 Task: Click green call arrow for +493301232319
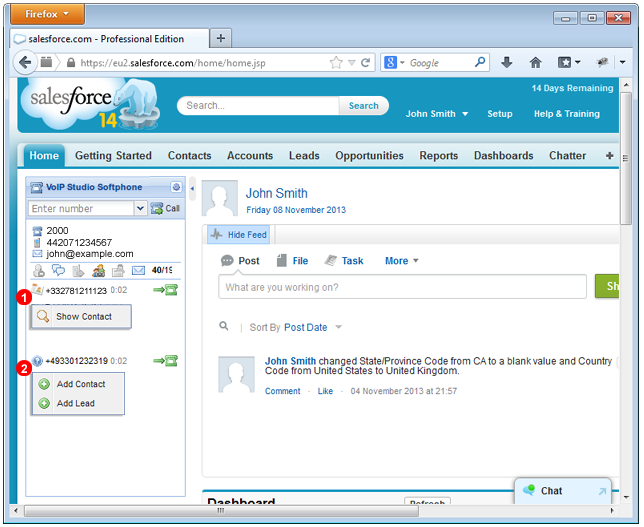(x=166, y=361)
